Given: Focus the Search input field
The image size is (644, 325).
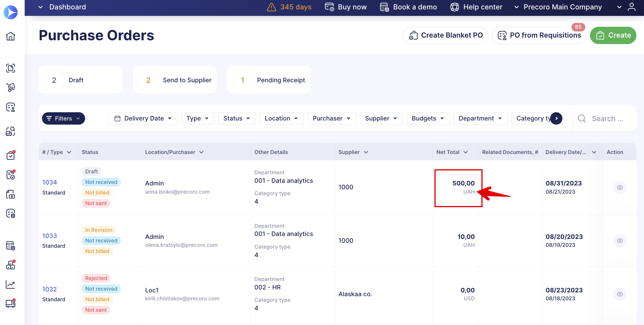Looking at the screenshot, I should point(607,118).
